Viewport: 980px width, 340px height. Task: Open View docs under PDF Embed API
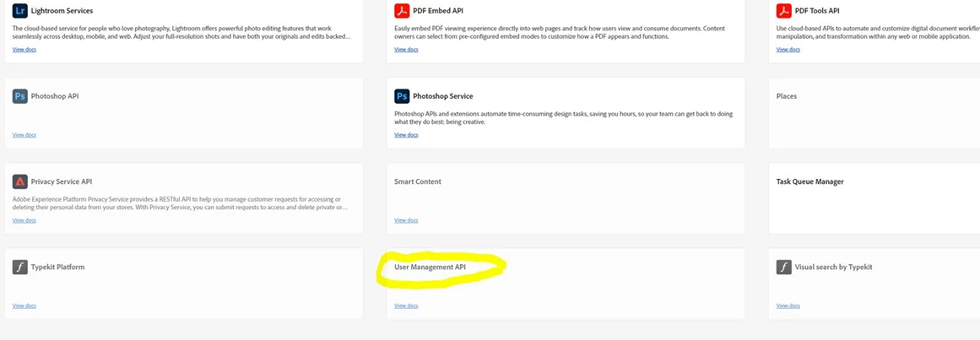pos(406,50)
